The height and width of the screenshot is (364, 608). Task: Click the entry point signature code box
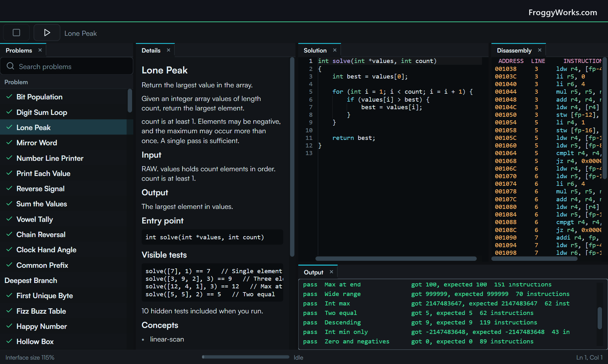212,237
